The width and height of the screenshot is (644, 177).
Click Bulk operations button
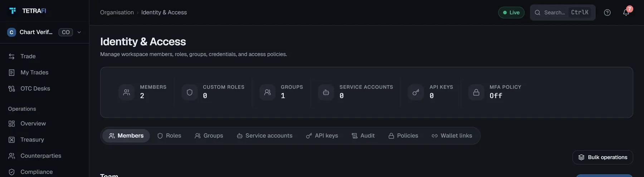tap(603, 157)
